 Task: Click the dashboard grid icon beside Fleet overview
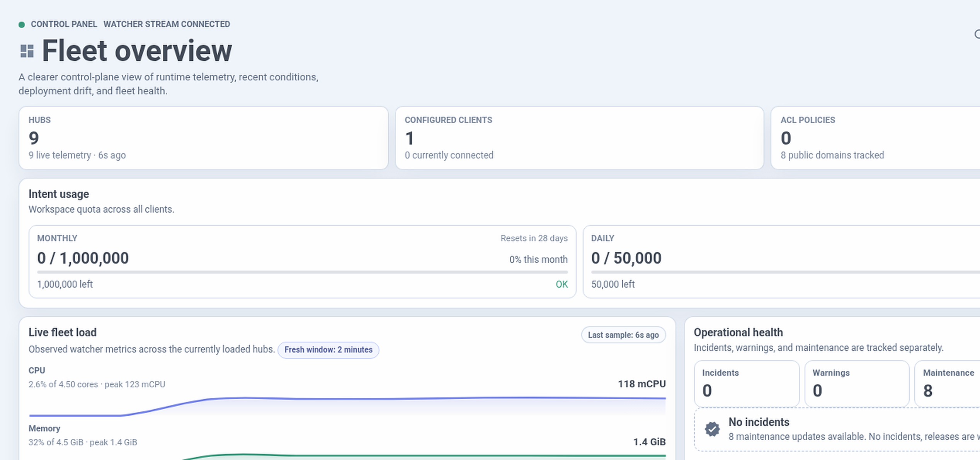pos(27,51)
